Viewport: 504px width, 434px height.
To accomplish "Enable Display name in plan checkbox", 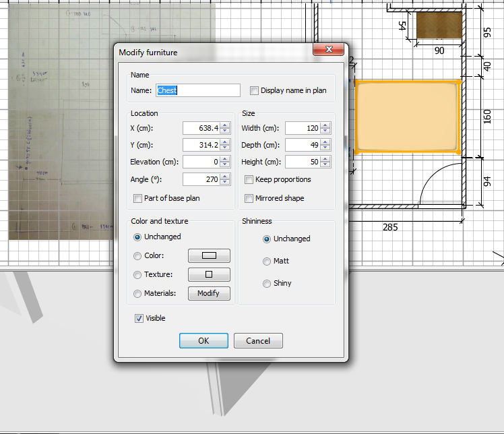I will 254,90.
